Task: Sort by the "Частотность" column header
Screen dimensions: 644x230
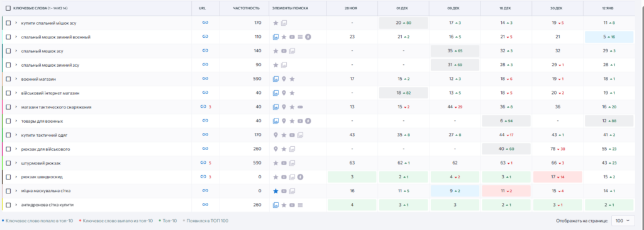Action: [x=246, y=8]
